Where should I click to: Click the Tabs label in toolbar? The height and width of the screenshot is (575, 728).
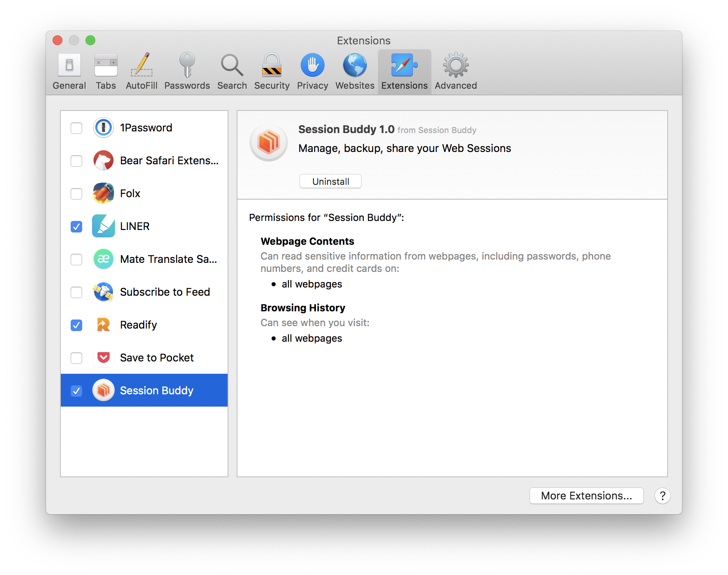(x=106, y=85)
